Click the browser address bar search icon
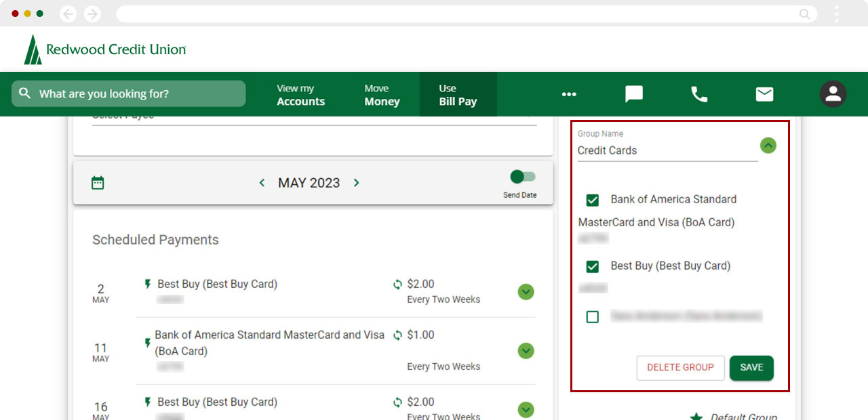 coord(805,14)
